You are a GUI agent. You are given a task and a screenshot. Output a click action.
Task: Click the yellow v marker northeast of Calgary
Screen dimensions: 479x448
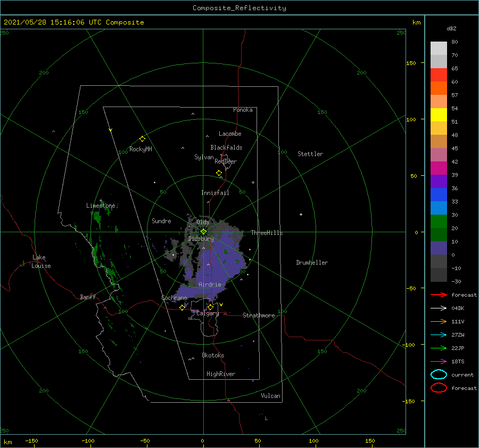click(221, 305)
